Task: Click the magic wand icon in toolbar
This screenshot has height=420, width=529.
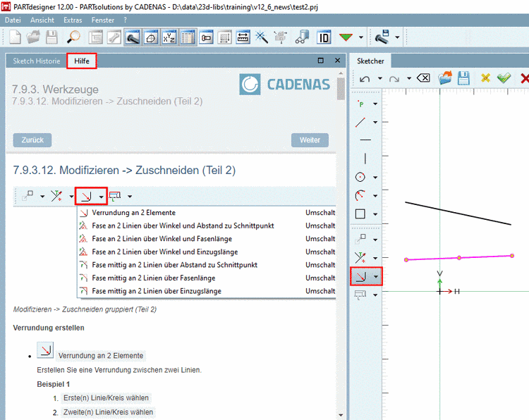Action: [261, 37]
